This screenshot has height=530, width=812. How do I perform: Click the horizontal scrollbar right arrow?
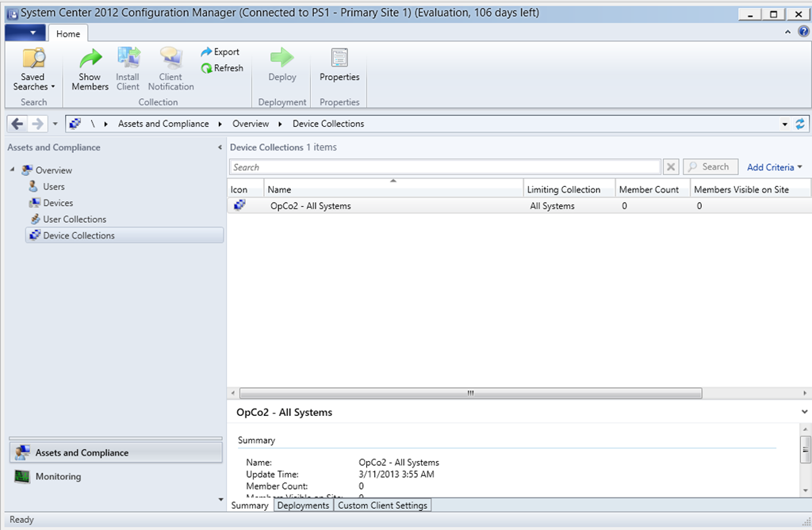[x=804, y=394]
